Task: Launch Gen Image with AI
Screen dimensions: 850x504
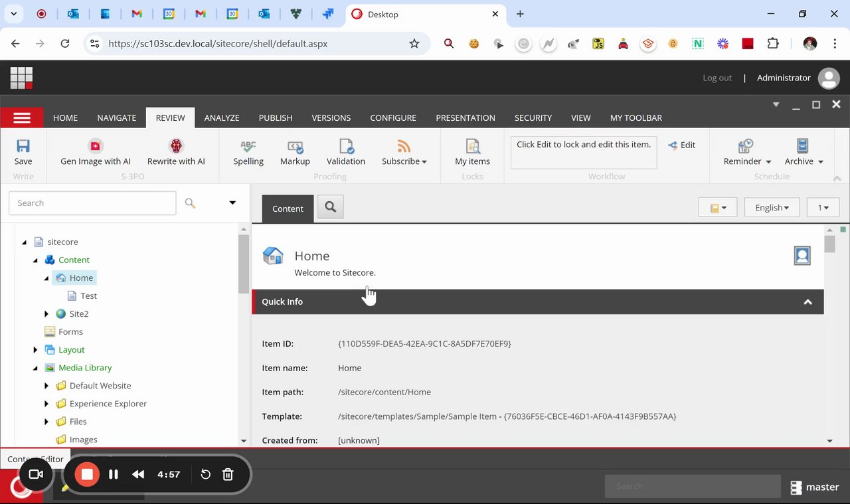Action: click(x=96, y=152)
